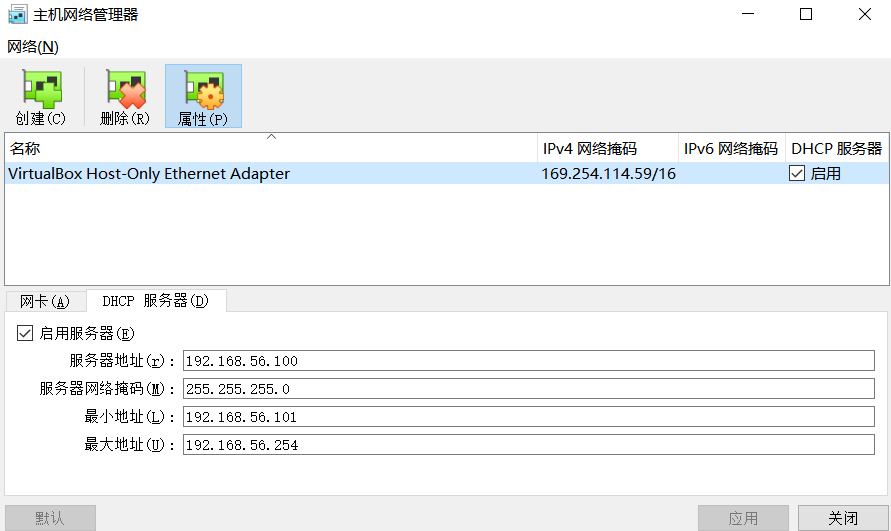
Task: Click the 默认 button
Action: pyautogui.click(x=50, y=518)
